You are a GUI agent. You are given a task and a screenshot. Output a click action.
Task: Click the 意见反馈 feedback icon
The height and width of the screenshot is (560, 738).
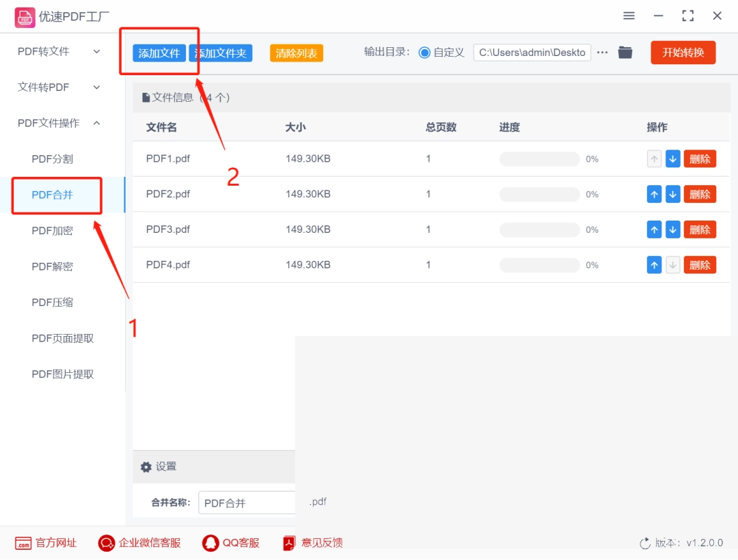(289, 543)
